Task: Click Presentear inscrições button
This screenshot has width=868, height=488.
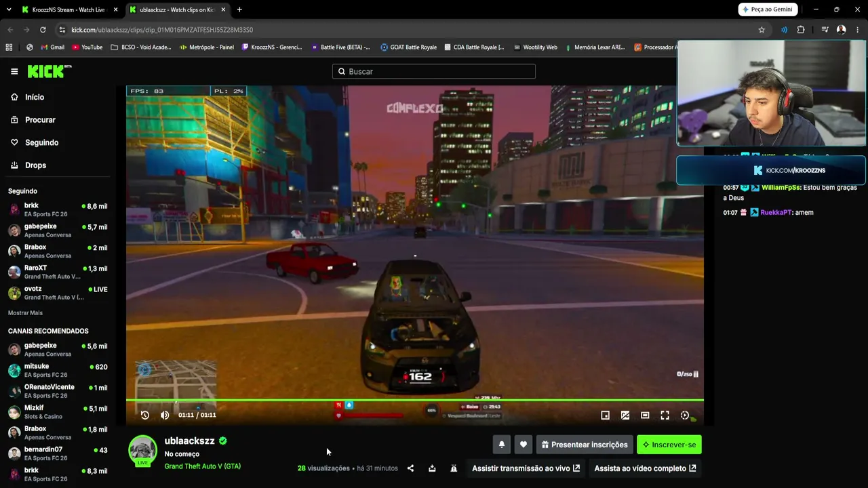Action: point(585,445)
